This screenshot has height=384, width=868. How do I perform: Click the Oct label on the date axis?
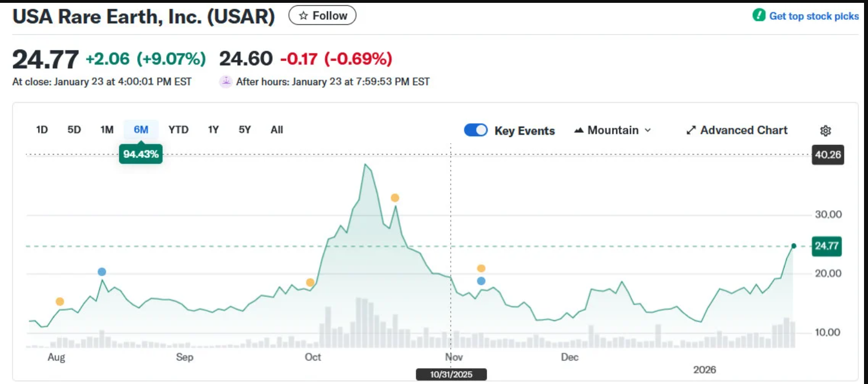pyautogui.click(x=313, y=357)
